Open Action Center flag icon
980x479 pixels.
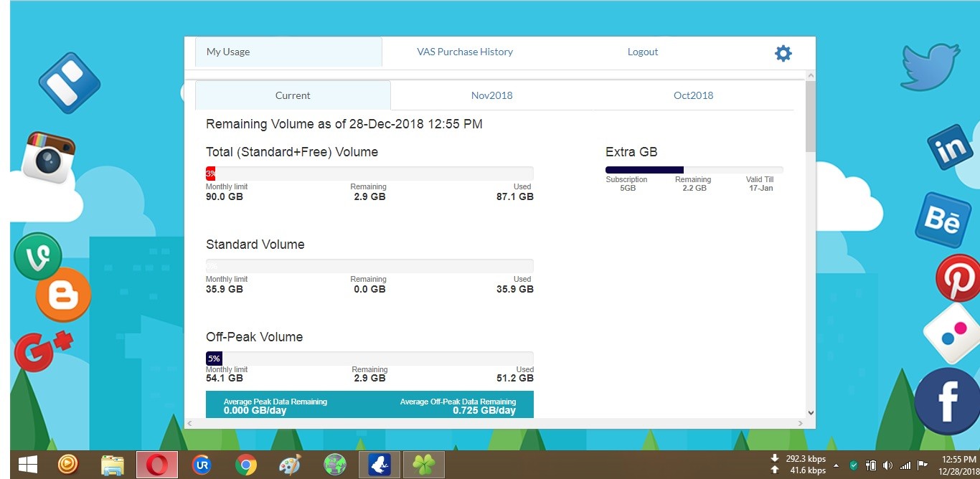coord(922,465)
